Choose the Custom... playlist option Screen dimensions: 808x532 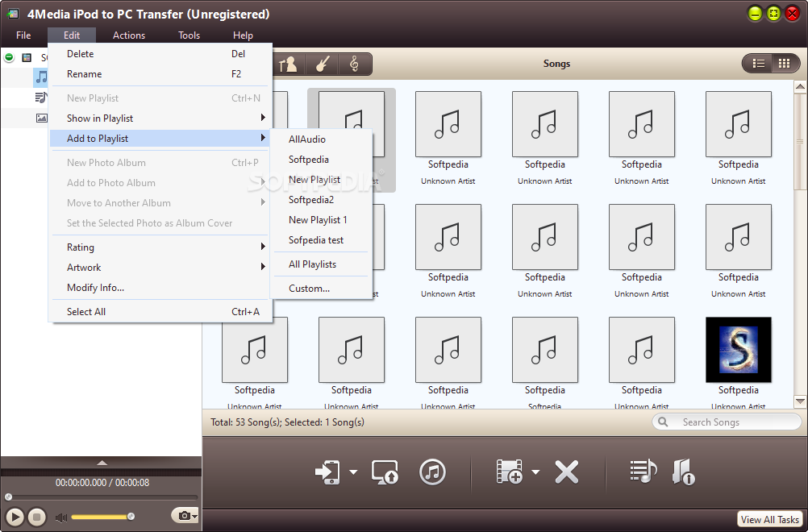click(321, 288)
